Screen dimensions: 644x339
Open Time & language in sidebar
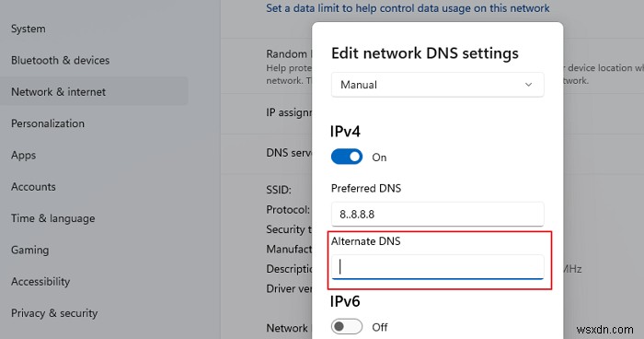pos(53,218)
